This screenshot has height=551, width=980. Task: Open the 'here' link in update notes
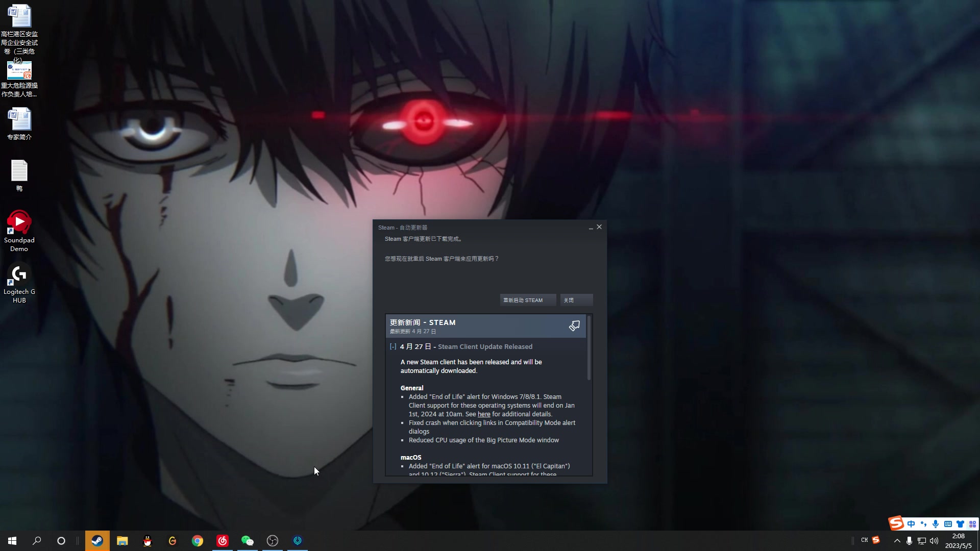pos(483,414)
